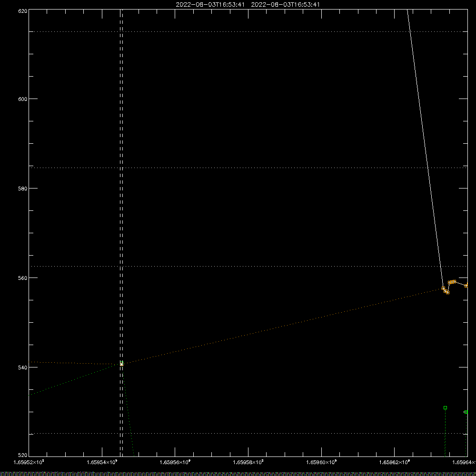Click the second 2022-08-03T16:53:41 timestamp in title
Image resolution: width=476 pixels, height=476 pixels.
point(285,5)
